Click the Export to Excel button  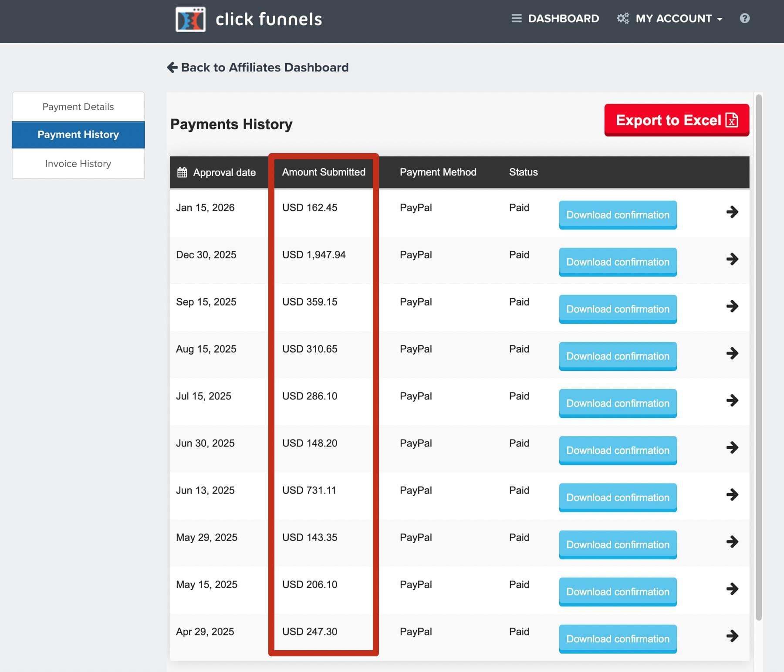click(x=676, y=120)
